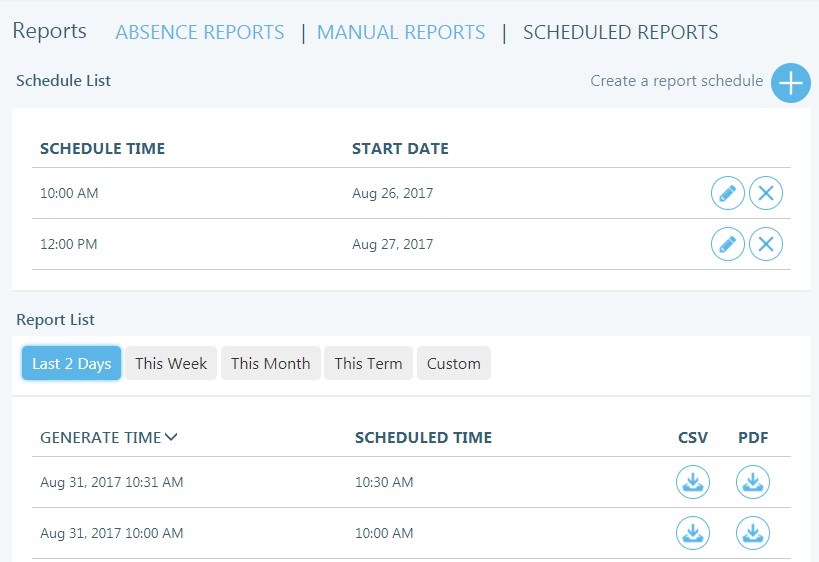Choose the Custom date range filter
Image resolution: width=819 pixels, height=562 pixels.
coord(454,364)
